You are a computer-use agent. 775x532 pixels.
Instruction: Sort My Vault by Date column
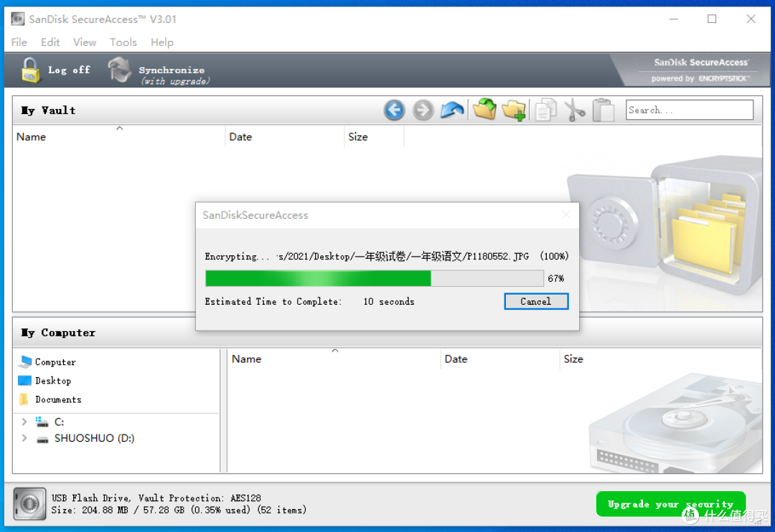tap(284, 137)
